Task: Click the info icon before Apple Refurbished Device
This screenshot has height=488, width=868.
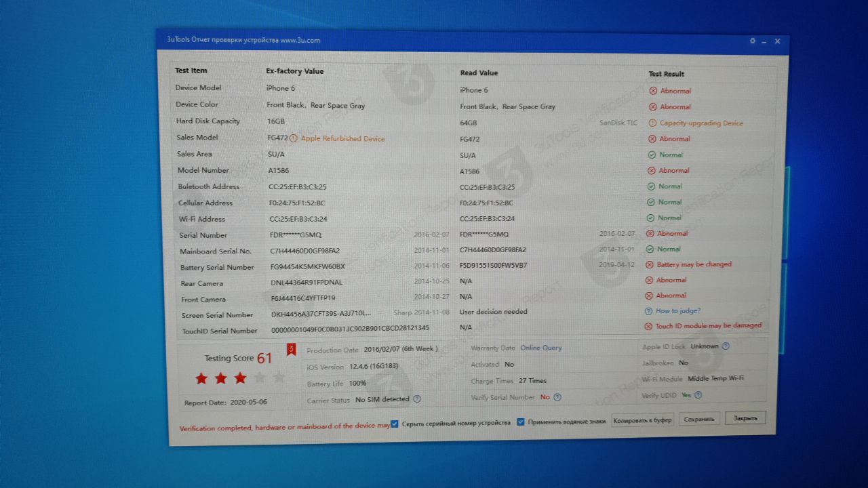Action: click(x=294, y=138)
